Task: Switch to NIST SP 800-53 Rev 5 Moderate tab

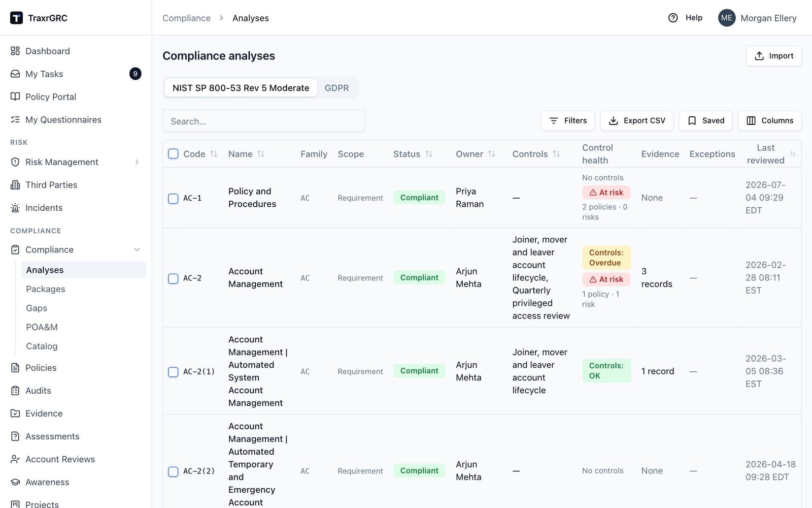Action: point(241,88)
